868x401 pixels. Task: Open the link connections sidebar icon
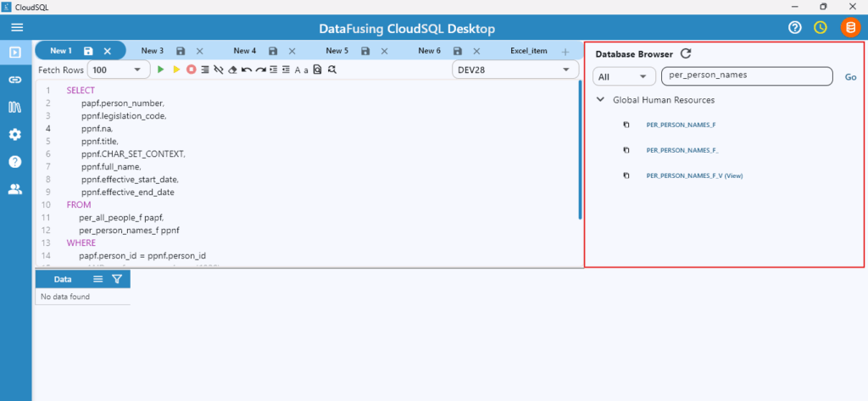coord(15,80)
